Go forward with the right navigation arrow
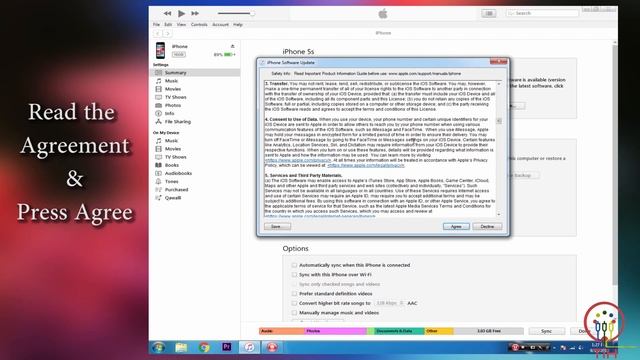Screen dimensions: 640x360 tap(168, 33)
